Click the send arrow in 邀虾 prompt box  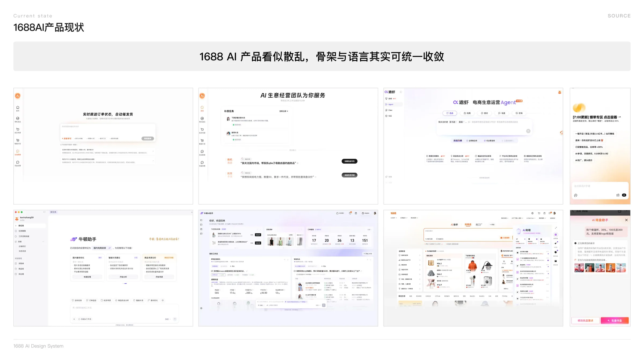[528, 131]
